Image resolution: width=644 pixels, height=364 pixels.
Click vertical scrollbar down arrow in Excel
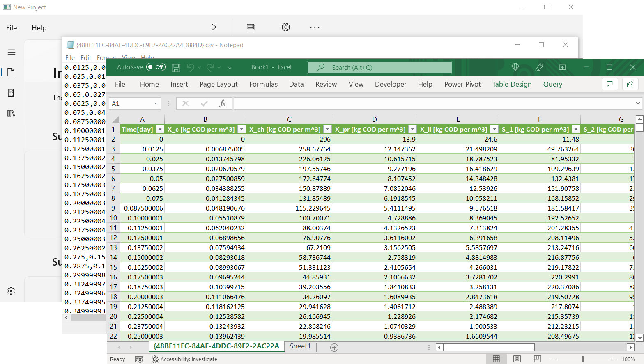click(639, 338)
